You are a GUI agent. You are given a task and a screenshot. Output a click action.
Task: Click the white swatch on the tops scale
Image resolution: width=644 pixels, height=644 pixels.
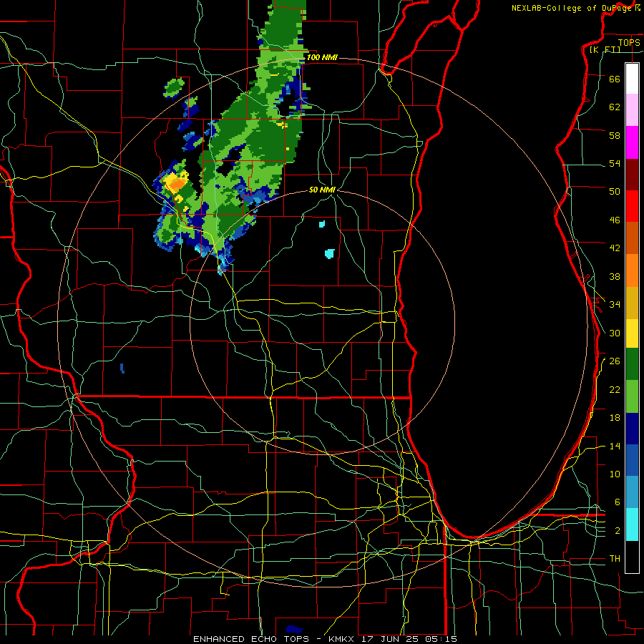pos(632,79)
